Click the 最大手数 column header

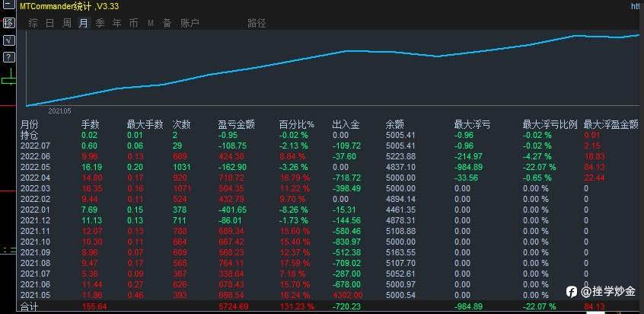click(145, 124)
